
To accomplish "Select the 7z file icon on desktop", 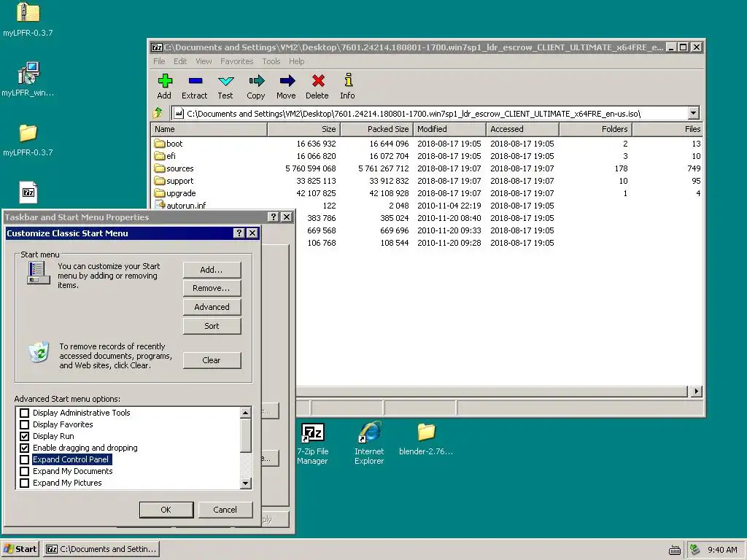I will point(28,192).
